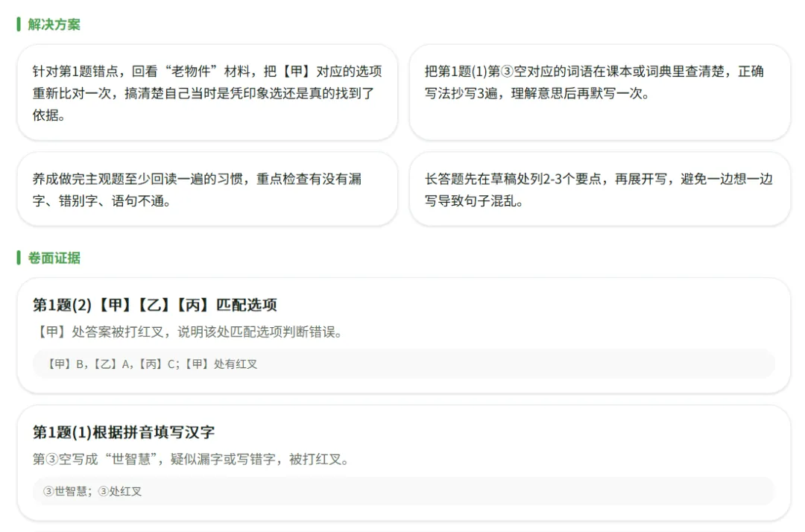Click description 第③空写成“世智慧”
805x532 pixels.
191,459
